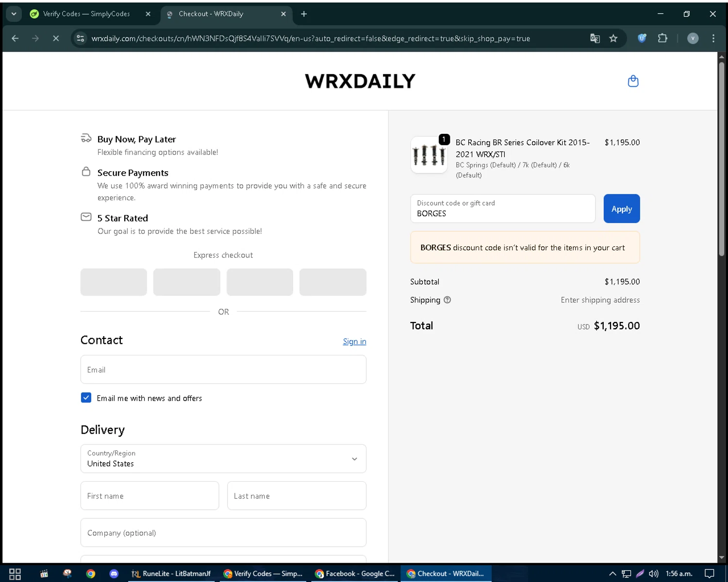Click the last express checkout placeholder button
The image size is (728, 582).
pos(333,282)
